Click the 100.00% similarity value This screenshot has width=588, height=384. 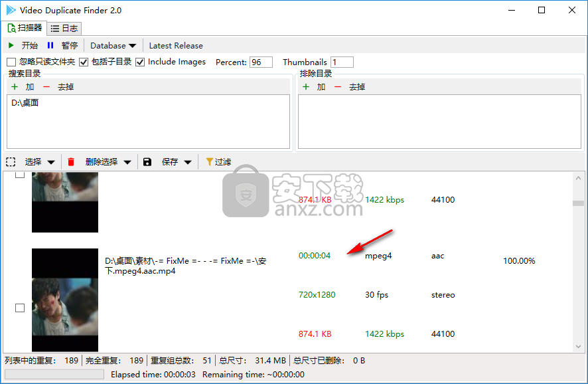[519, 261]
